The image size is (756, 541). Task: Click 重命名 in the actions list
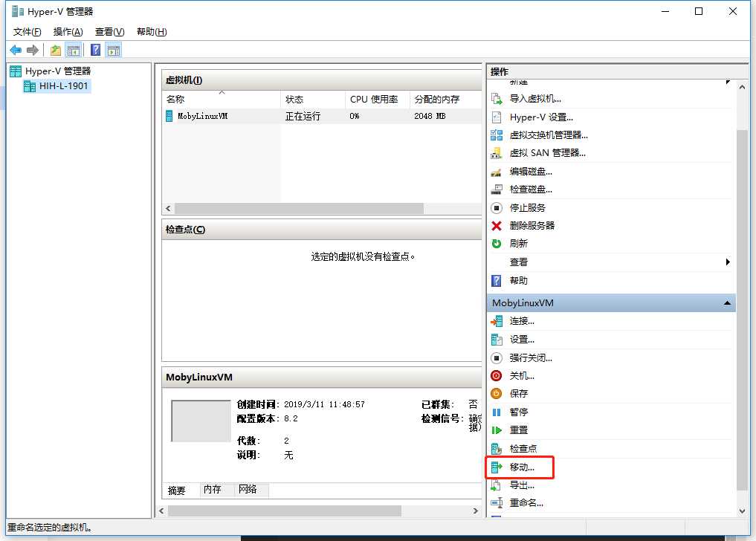point(526,503)
